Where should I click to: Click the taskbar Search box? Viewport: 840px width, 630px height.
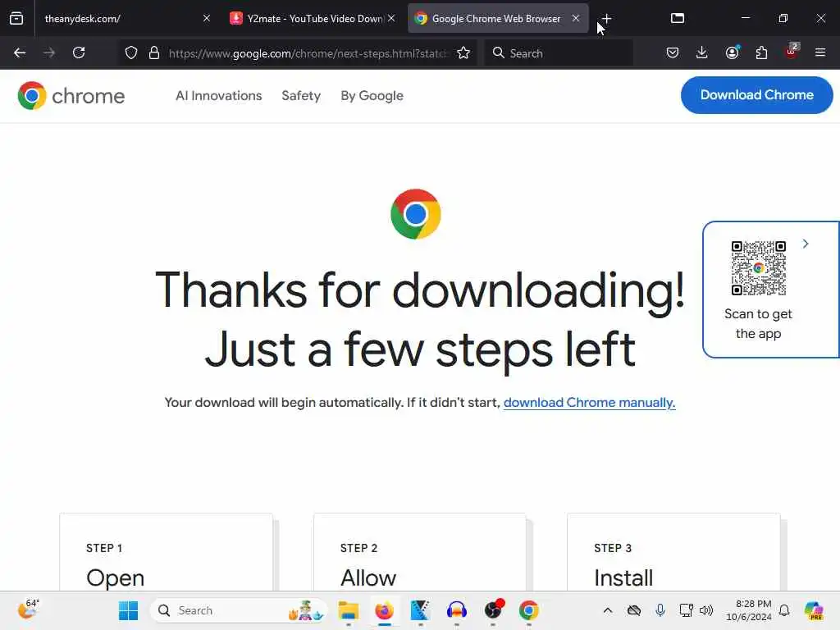point(239,610)
